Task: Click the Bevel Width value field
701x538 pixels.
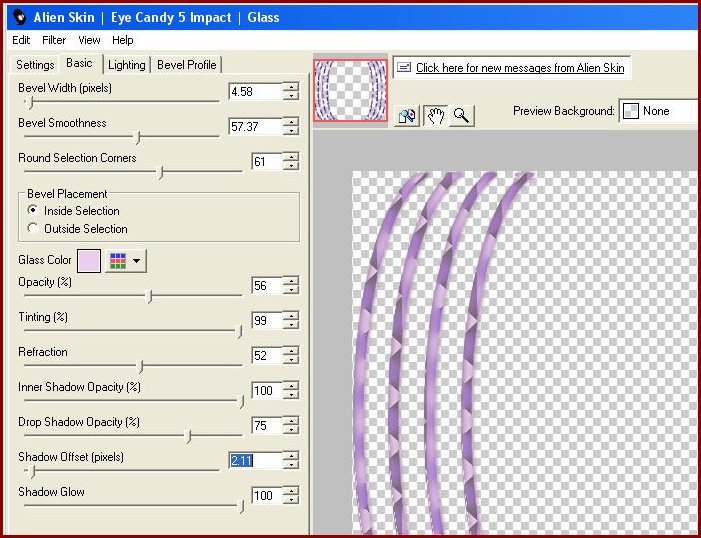Action: (x=256, y=92)
